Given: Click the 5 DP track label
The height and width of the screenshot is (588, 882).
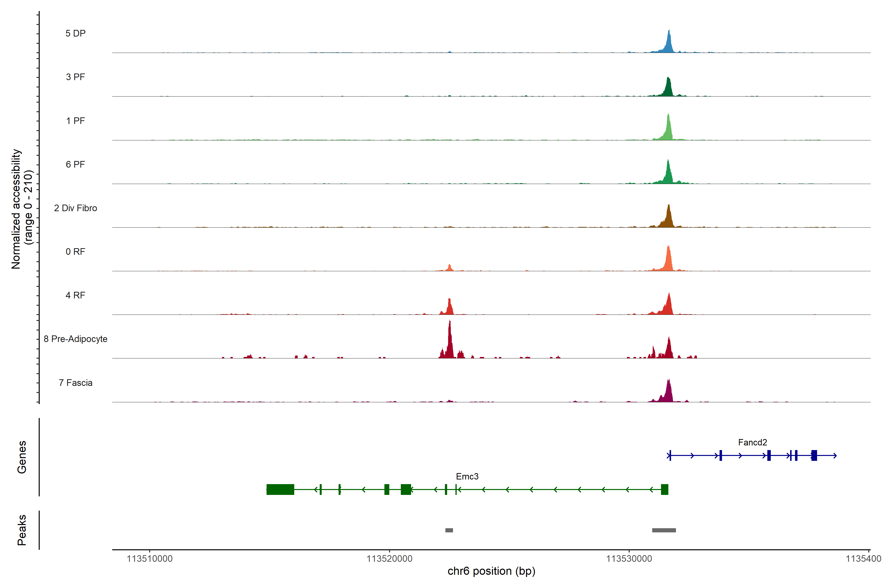Looking at the screenshot, I should coord(75,33).
